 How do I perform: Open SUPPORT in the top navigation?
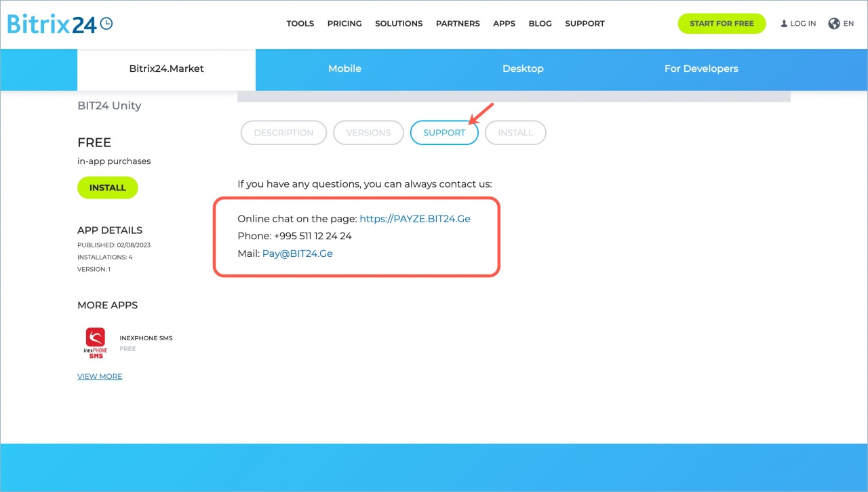pyautogui.click(x=585, y=24)
